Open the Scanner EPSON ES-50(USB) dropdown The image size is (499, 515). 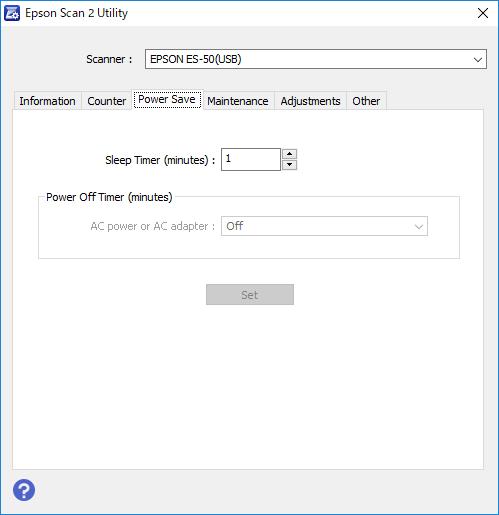pos(316,59)
